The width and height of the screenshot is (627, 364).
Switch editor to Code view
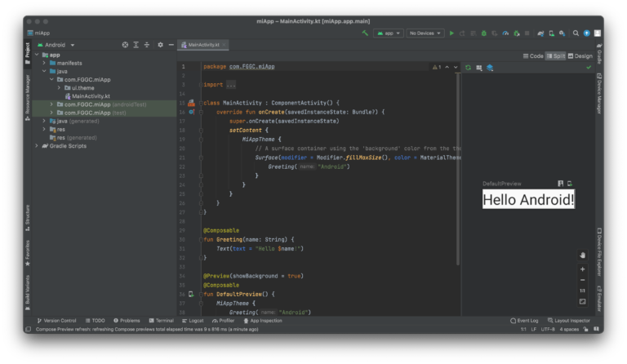(533, 56)
